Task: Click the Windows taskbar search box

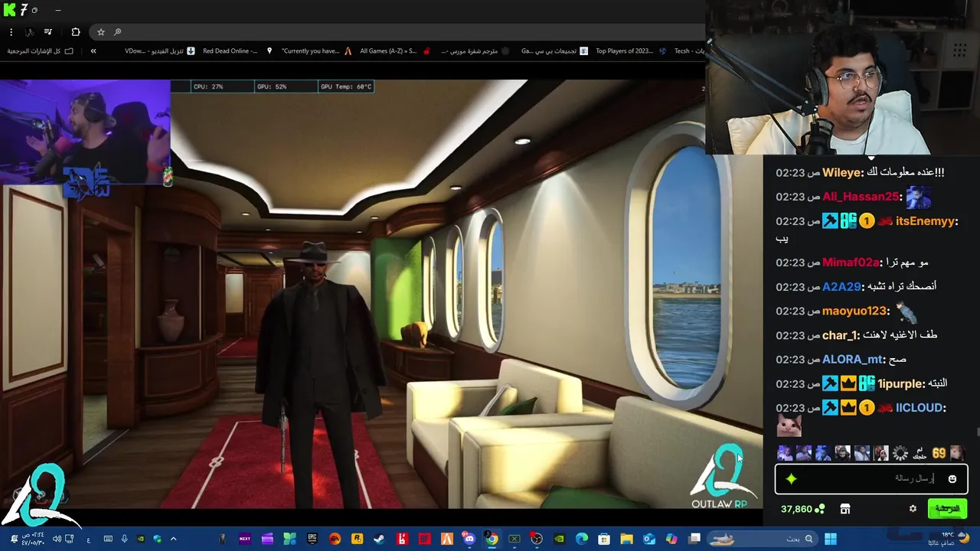Action: pyautogui.click(x=763, y=539)
